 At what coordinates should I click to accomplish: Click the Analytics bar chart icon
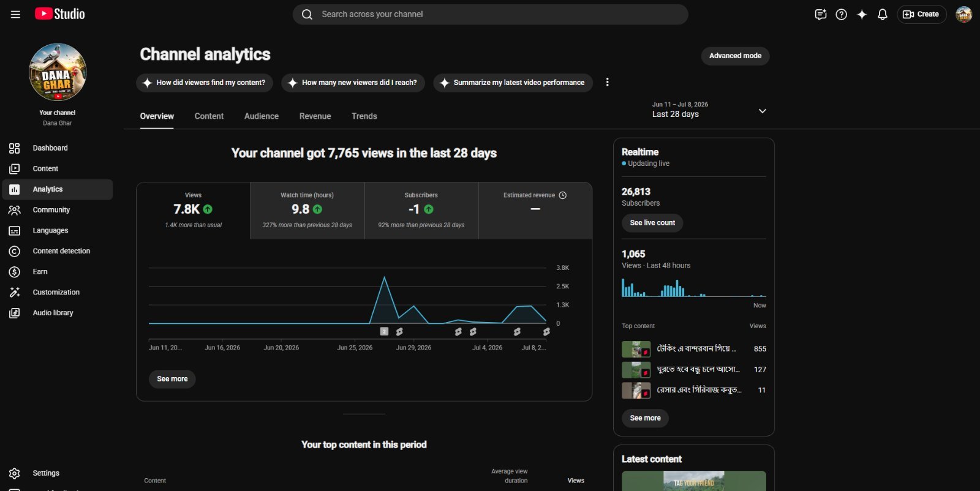tap(15, 189)
